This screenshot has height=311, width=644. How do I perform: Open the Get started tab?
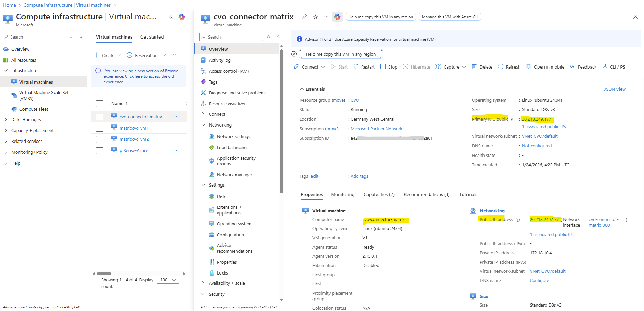(152, 37)
